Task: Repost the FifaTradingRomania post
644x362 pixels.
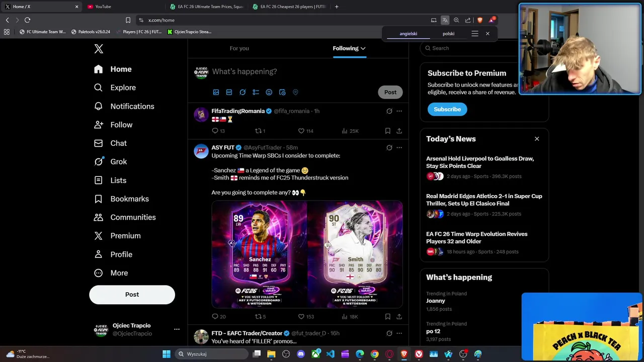Action: pos(258,131)
